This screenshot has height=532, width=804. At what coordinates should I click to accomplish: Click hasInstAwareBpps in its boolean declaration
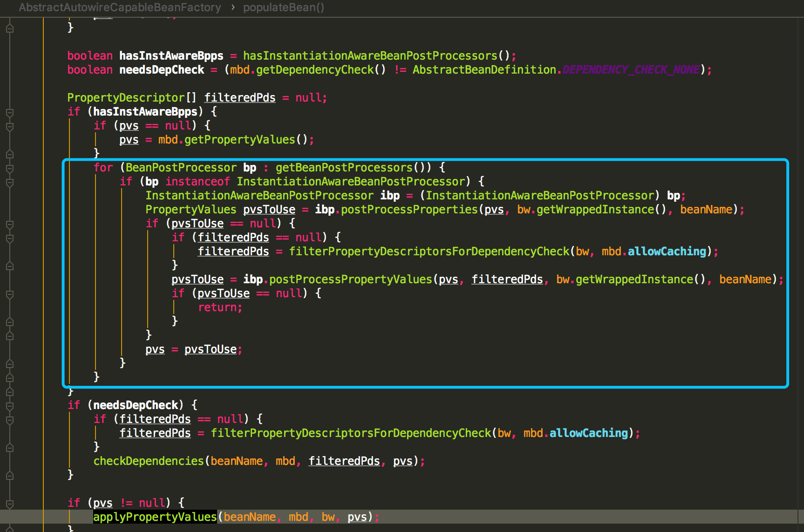[x=171, y=56]
